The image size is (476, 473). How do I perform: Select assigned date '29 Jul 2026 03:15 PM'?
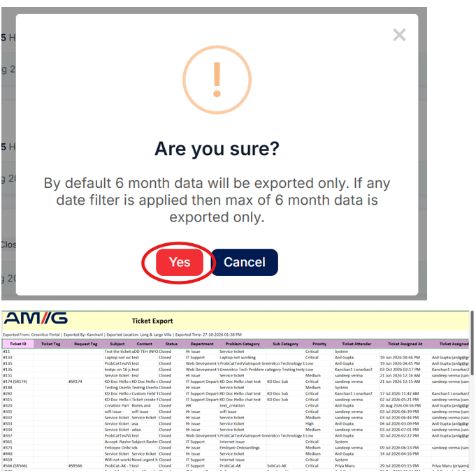(x=405, y=466)
